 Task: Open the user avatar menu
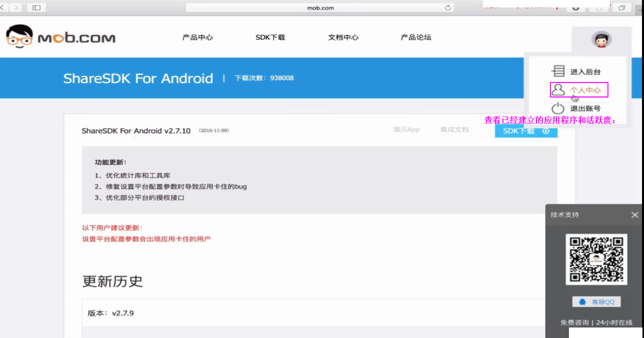[x=601, y=39]
